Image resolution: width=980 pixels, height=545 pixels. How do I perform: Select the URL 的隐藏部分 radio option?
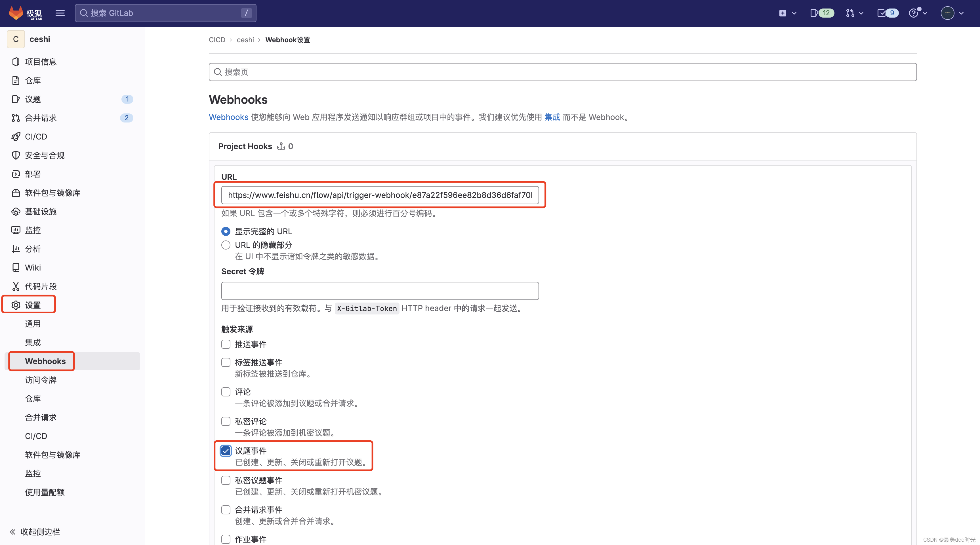pyautogui.click(x=226, y=245)
